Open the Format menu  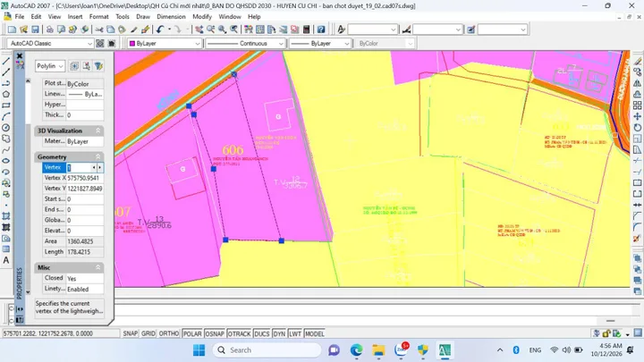point(98,17)
